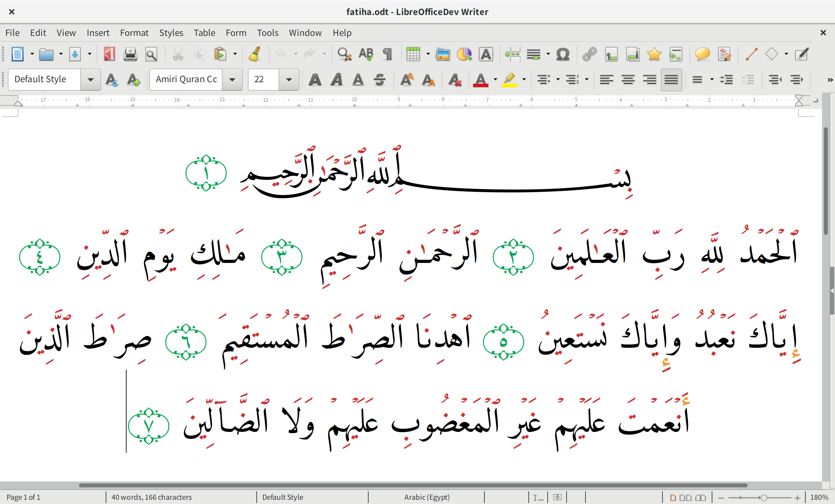The image size is (835, 504).
Task: Toggle formatting marks (pilcrow icon)
Action: (x=387, y=54)
